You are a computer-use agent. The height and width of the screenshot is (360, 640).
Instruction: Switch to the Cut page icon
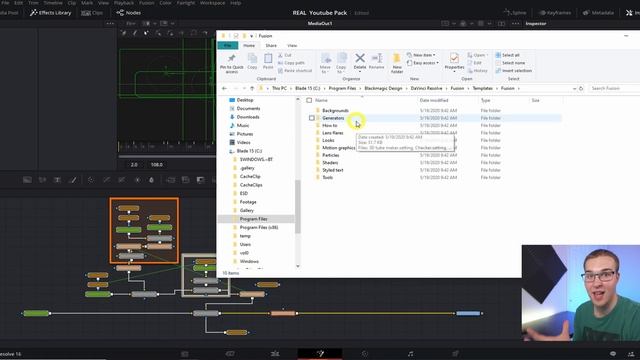pos(230,353)
